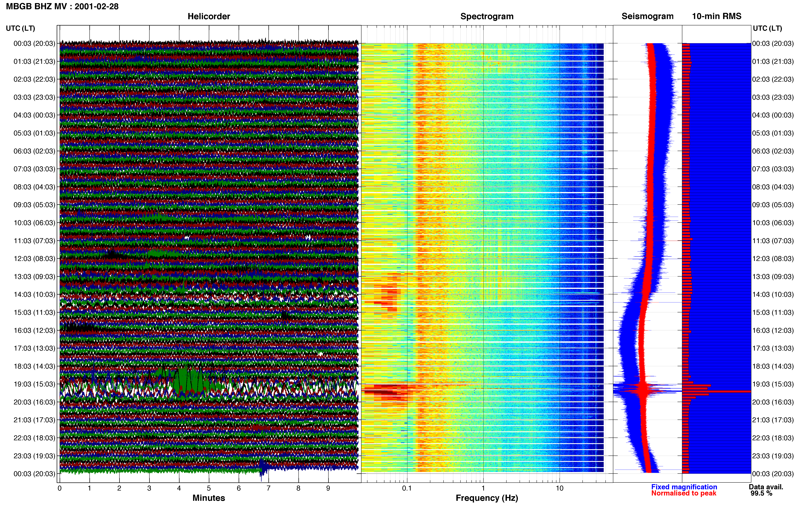The height and width of the screenshot is (508, 812).
Task: Select the Seismogram panel heading
Action: coord(647,16)
